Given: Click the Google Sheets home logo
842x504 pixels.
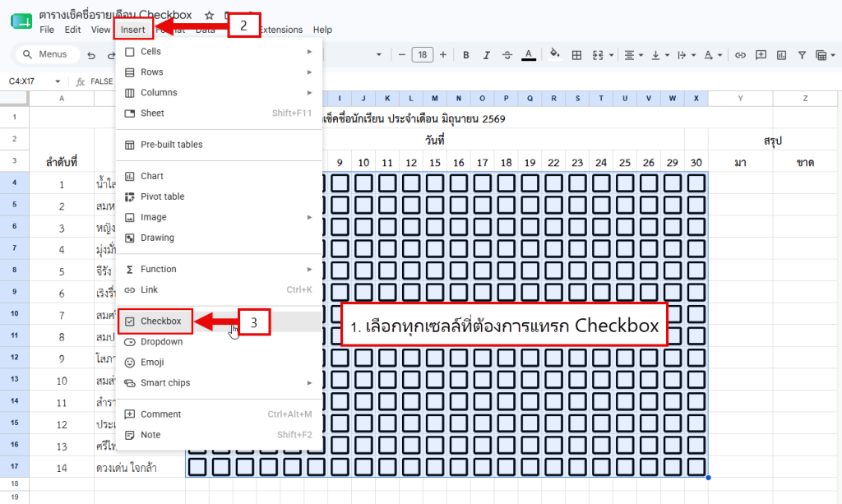Looking at the screenshot, I should 21,21.
